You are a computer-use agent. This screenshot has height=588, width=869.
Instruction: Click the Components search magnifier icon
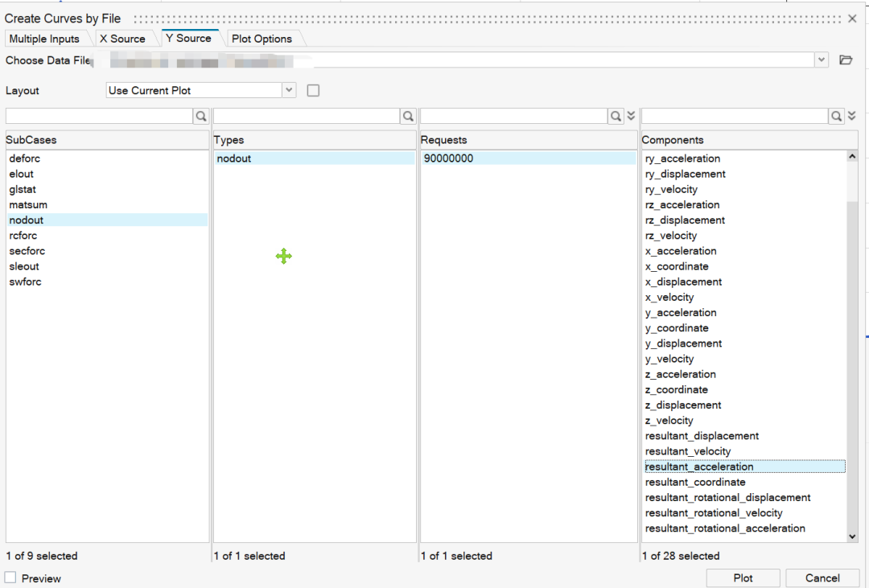836,116
